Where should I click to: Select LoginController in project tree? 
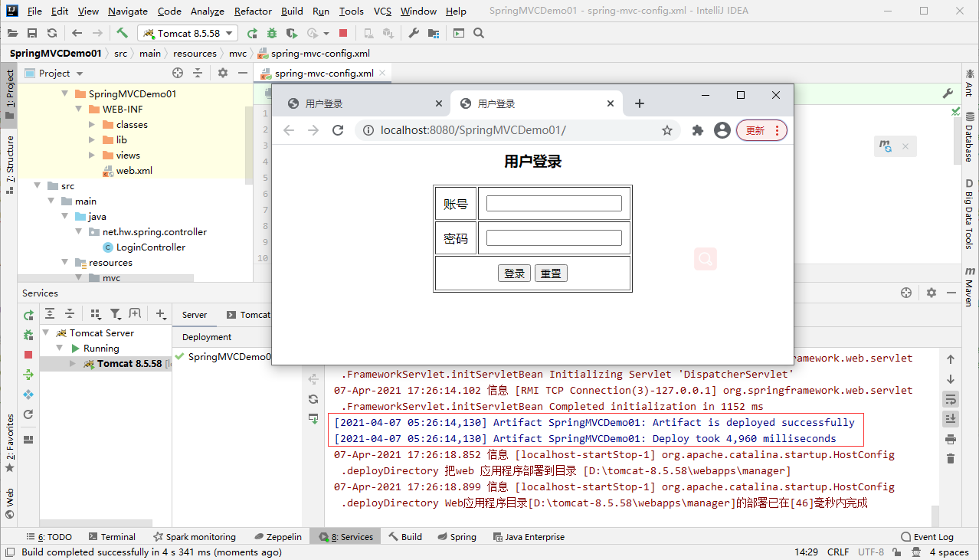tap(150, 247)
